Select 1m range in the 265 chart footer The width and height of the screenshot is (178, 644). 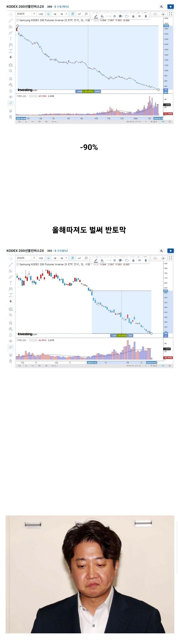[33, 366]
